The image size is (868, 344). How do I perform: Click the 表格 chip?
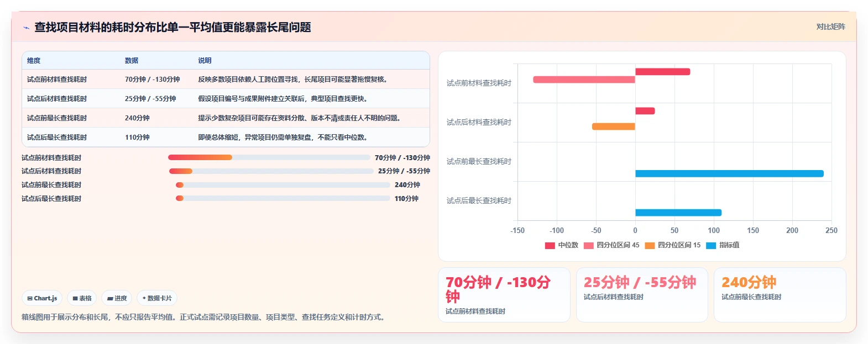(x=82, y=298)
